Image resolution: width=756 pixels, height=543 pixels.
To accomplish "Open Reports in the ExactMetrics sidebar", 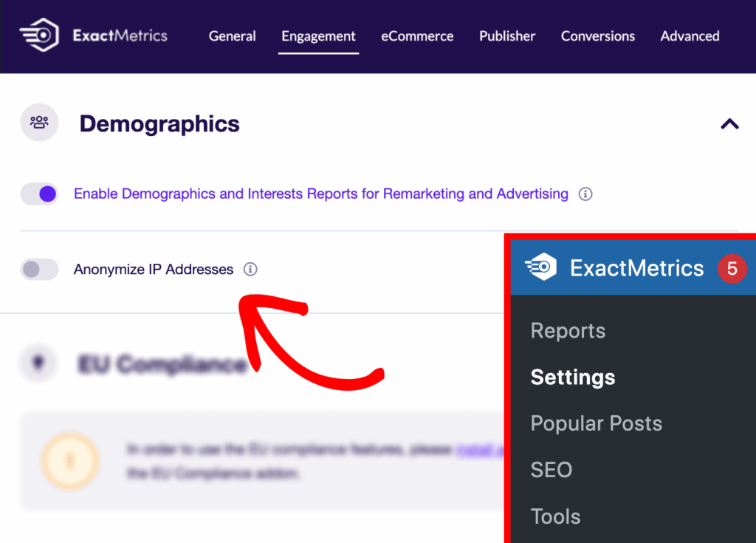I will click(x=568, y=331).
